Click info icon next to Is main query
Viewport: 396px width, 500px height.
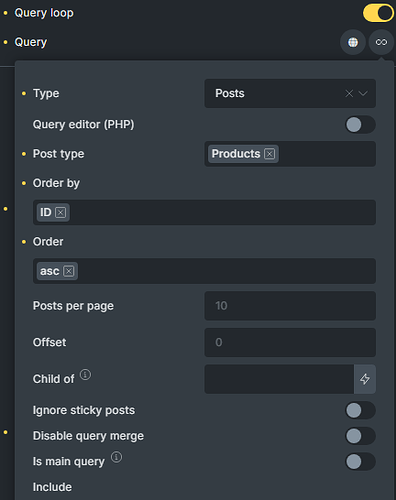(x=116, y=457)
